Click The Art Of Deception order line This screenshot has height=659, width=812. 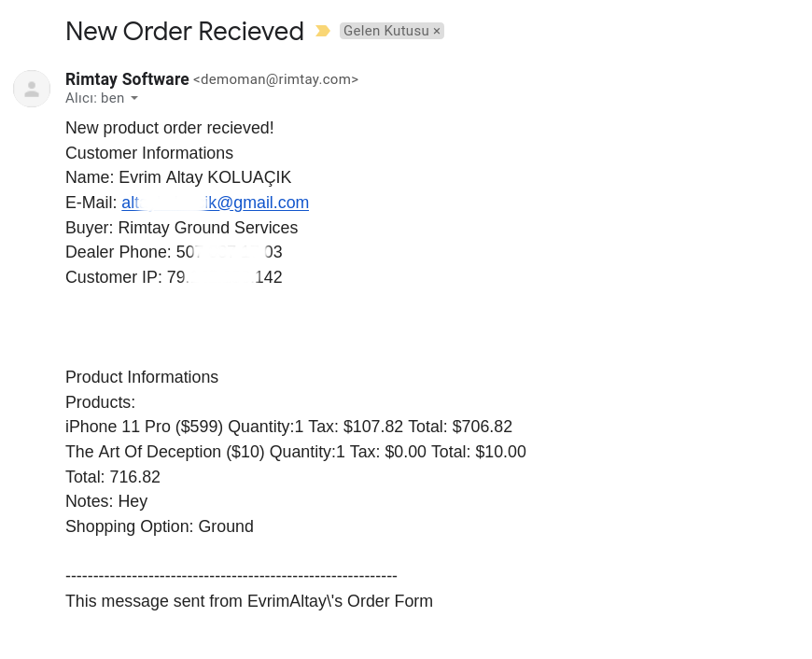tap(295, 452)
